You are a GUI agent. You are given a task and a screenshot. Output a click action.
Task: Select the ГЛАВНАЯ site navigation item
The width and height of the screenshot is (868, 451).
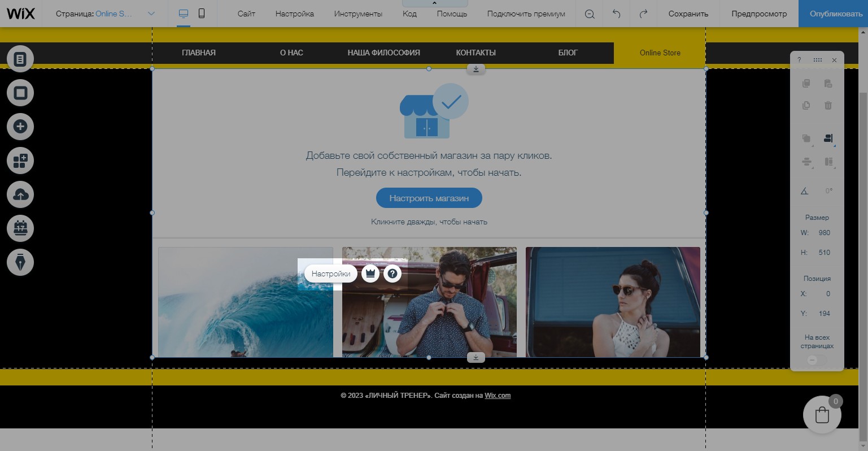pos(199,53)
